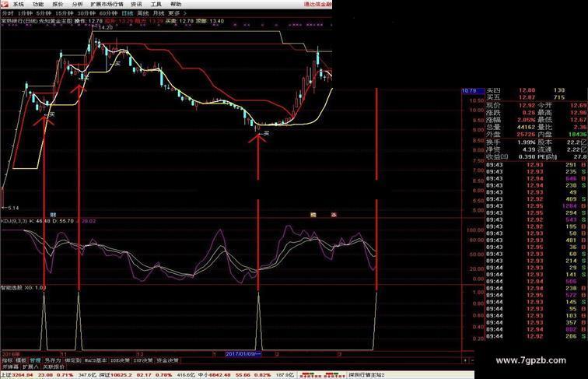Open the 资讯 menu
The height and width of the screenshot is (379, 588).
click(x=136, y=5)
